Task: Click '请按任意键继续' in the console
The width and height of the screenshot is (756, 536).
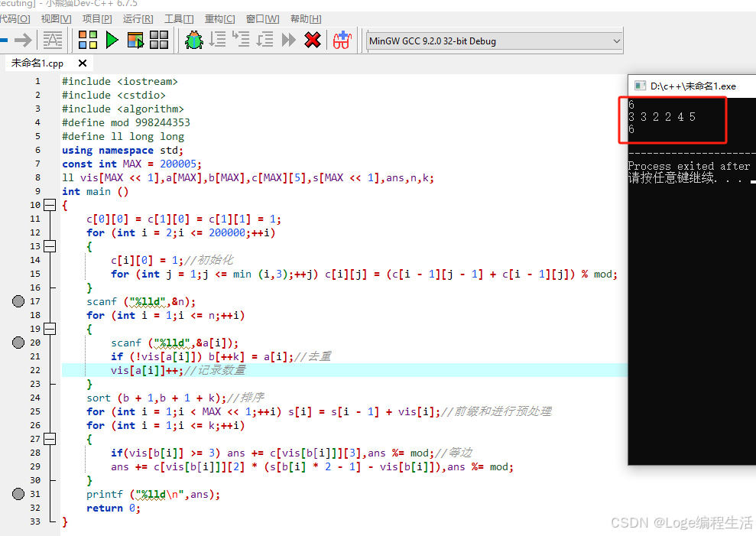Action: tap(670, 177)
